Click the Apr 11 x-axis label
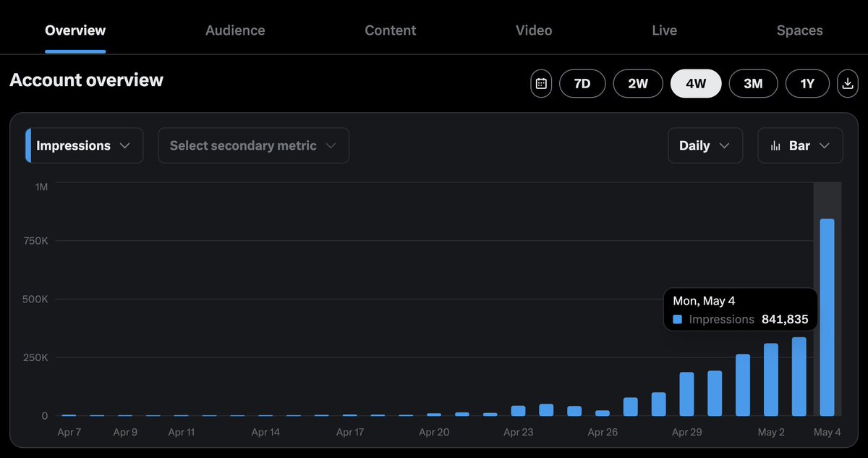868x458 pixels. point(181,433)
